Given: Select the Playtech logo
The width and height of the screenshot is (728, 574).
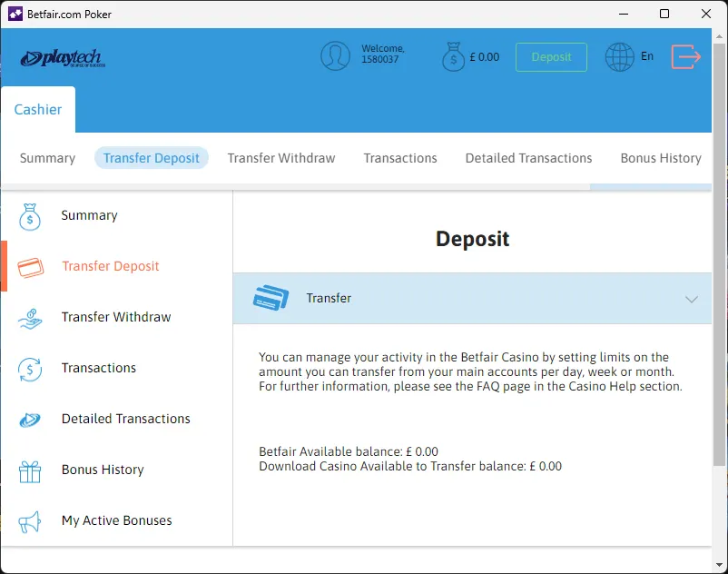Looking at the screenshot, I should coord(64,56).
